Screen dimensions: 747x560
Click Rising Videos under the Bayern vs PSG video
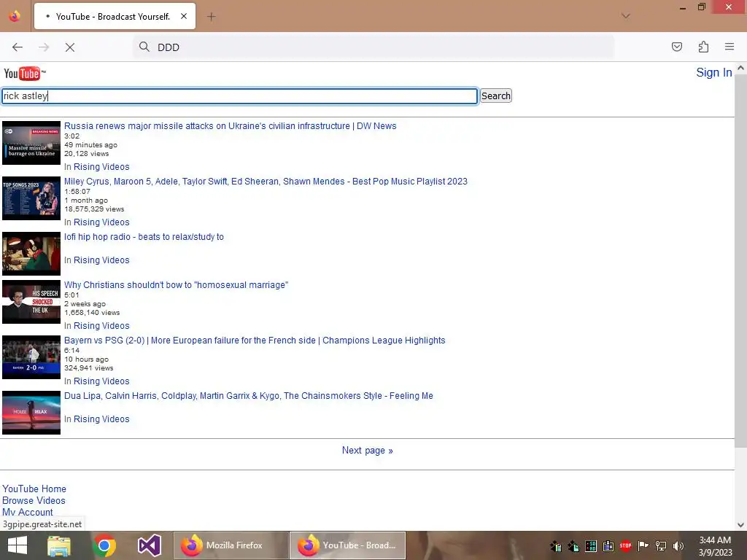pos(101,381)
